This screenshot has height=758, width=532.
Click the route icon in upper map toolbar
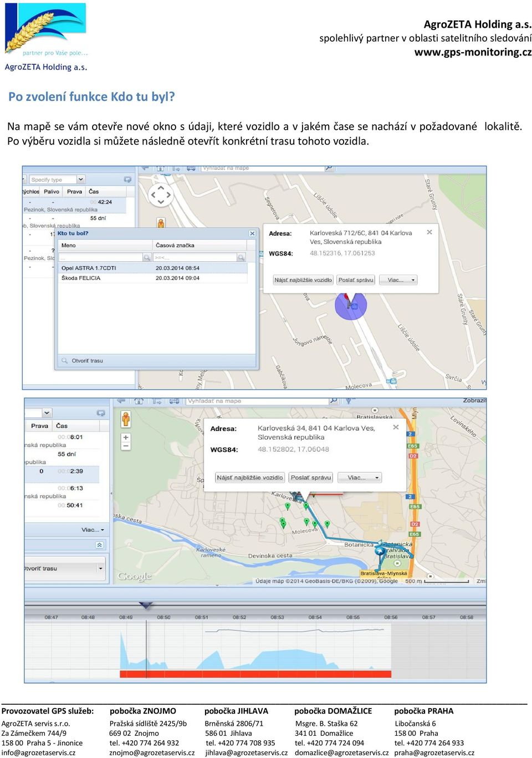176,167
